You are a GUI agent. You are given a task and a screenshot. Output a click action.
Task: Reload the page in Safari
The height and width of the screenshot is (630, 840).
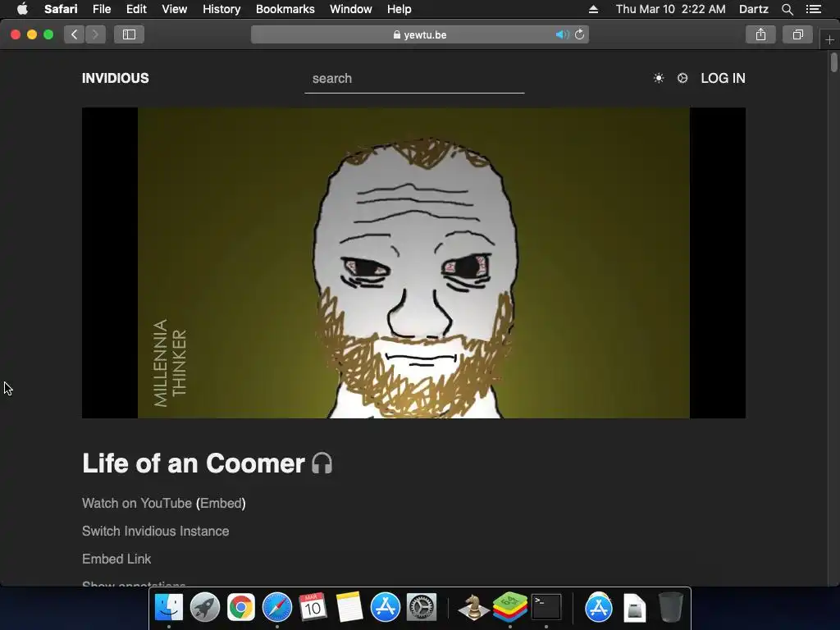pos(580,34)
